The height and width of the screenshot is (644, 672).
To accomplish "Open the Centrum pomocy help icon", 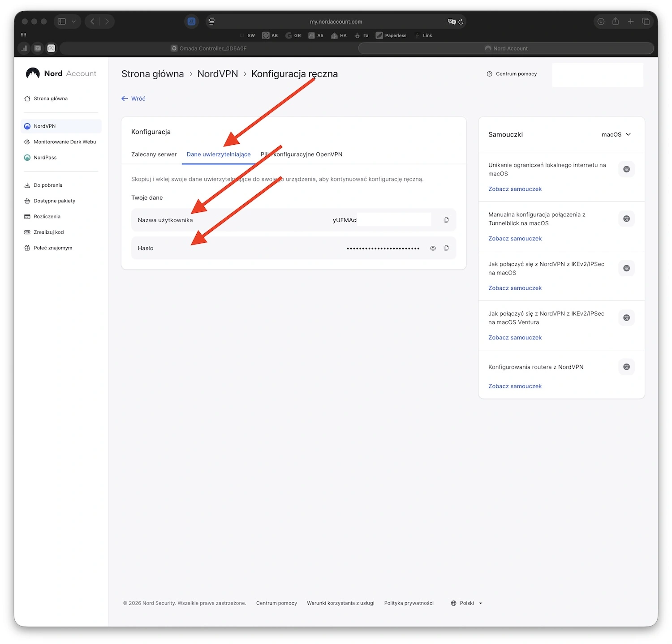I will tap(489, 74).
